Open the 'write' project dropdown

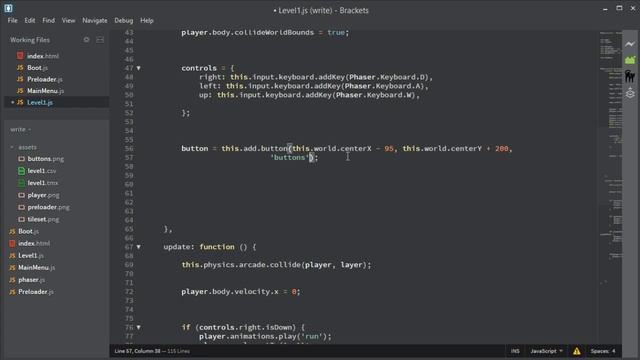tap(20, 129)
